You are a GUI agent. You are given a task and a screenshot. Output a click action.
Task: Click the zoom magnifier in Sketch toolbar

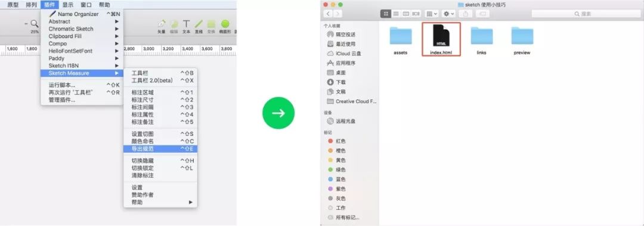coord(34,24)
